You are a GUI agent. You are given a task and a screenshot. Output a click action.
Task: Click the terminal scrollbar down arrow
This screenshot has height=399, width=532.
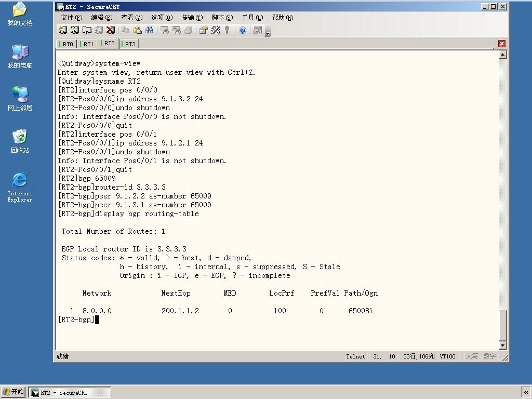(503, 345)
